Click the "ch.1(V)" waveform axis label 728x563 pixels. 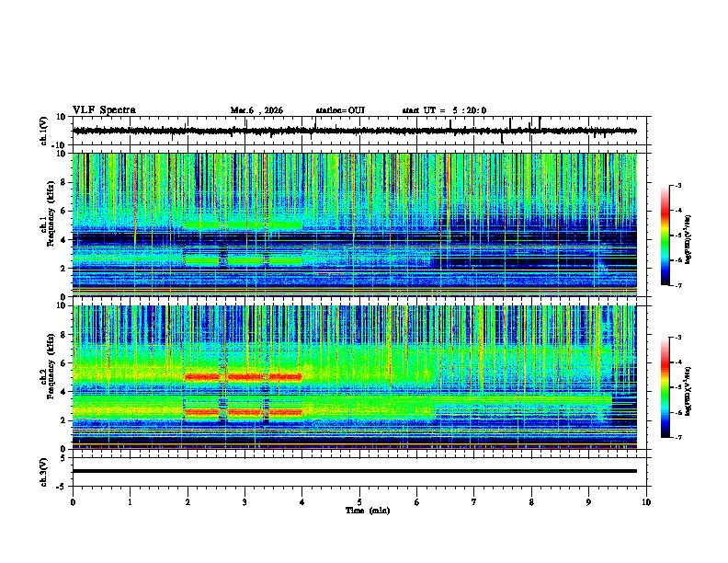(x=44, y=131)
